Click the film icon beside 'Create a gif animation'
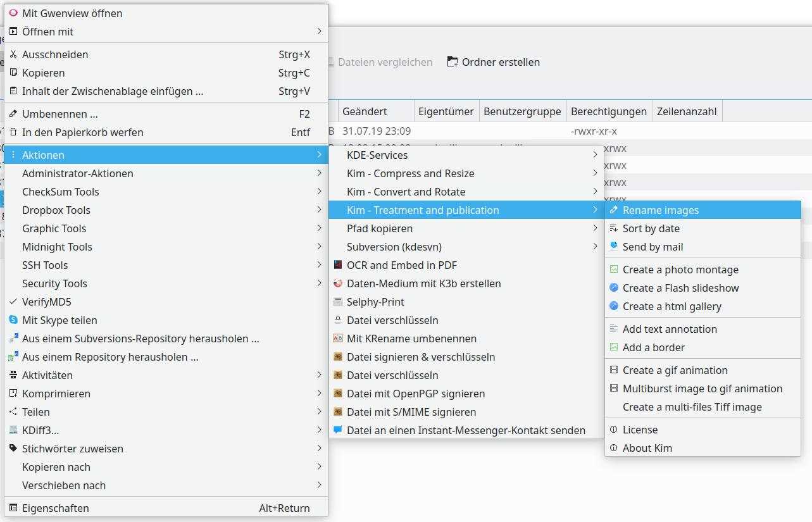Screen dimensions: 812x522 coord(613,370)
